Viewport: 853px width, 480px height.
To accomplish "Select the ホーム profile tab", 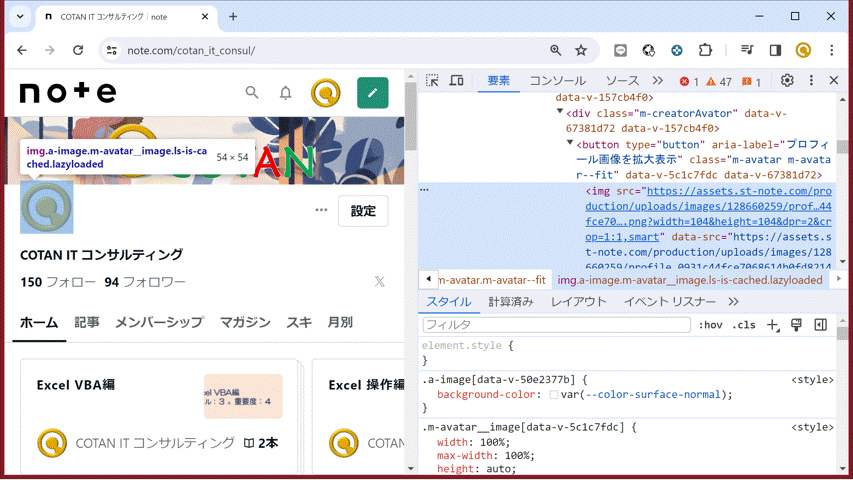I will pos(39,322).
